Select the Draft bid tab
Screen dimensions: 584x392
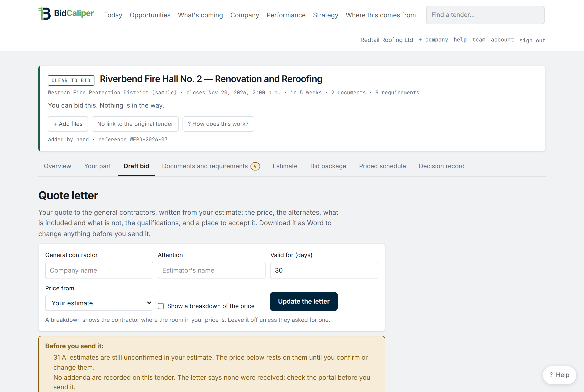tap(136, 166)
